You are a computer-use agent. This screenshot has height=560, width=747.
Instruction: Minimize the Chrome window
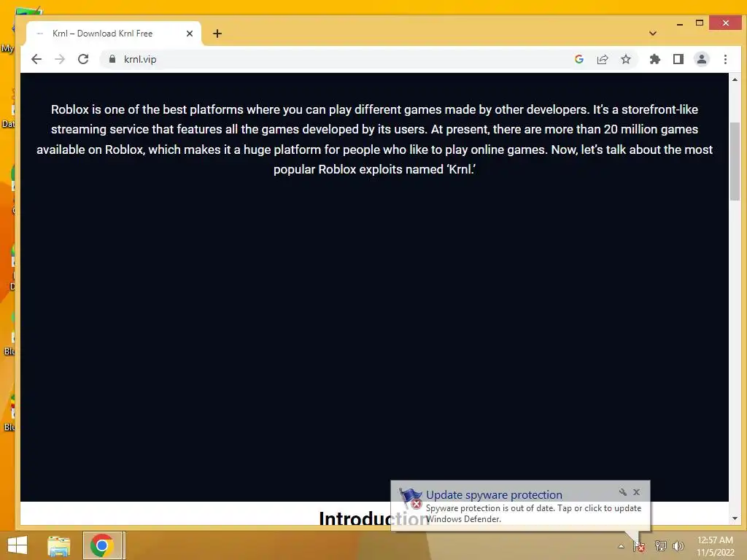(680, 23)
